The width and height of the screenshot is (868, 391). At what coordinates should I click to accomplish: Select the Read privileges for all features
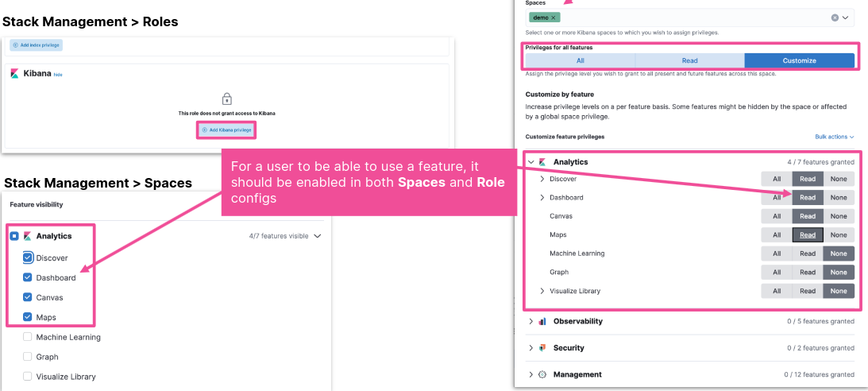689,60
